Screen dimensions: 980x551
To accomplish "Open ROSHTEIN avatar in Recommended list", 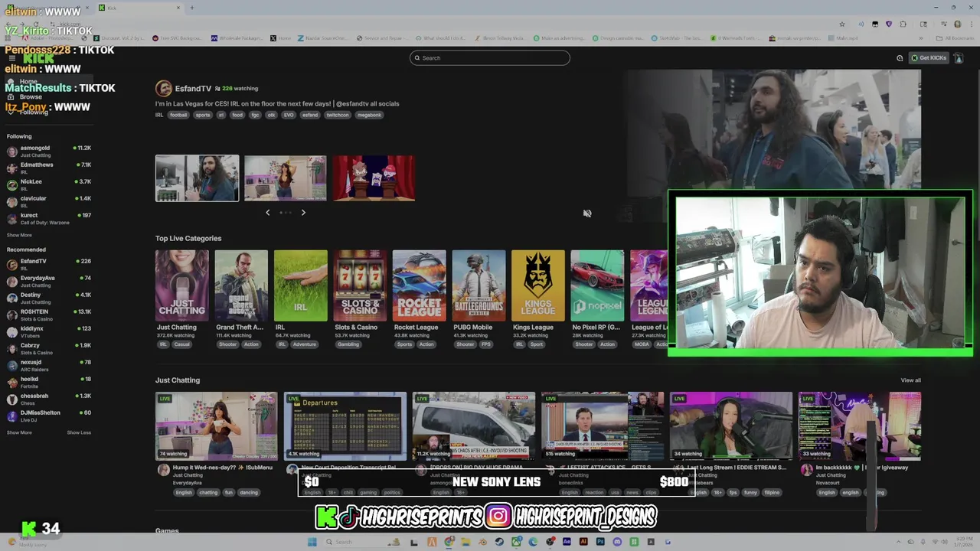I will click(x=12, y=315).
